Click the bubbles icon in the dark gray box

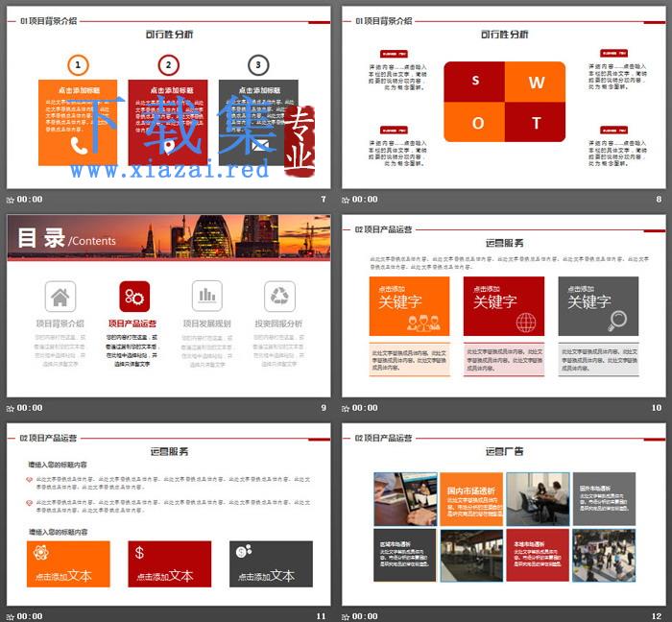[x=244, y=551]
